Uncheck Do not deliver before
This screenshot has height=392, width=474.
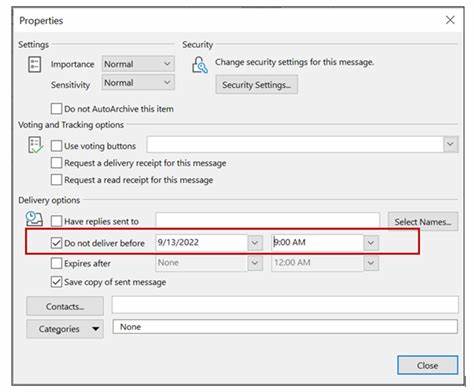pyautogui.click(x=56, y=243)
